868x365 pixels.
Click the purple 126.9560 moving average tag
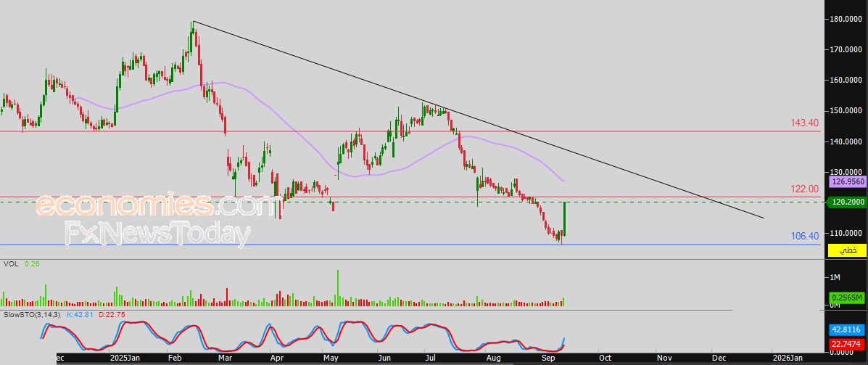point(846,182)
